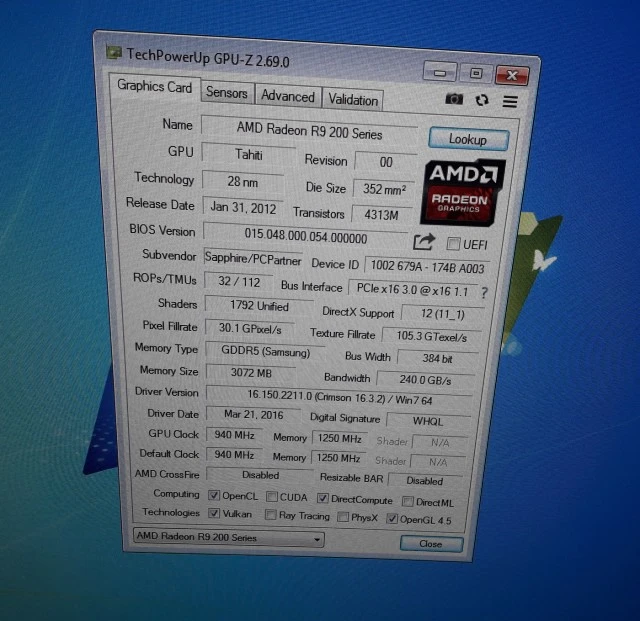
Task: Click the Device ID 1002 679A value
Action: point(427,267)
